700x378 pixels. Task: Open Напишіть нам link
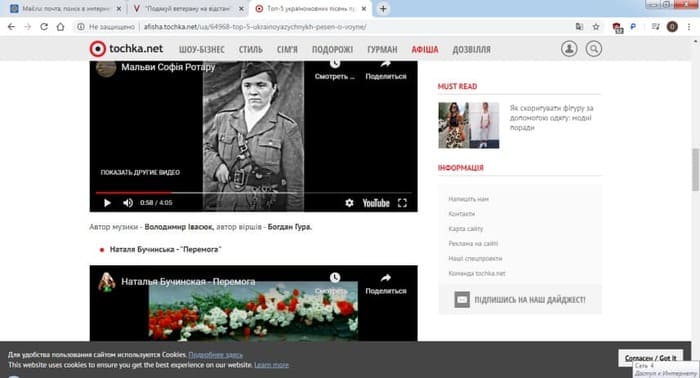[x=468, y=199]
